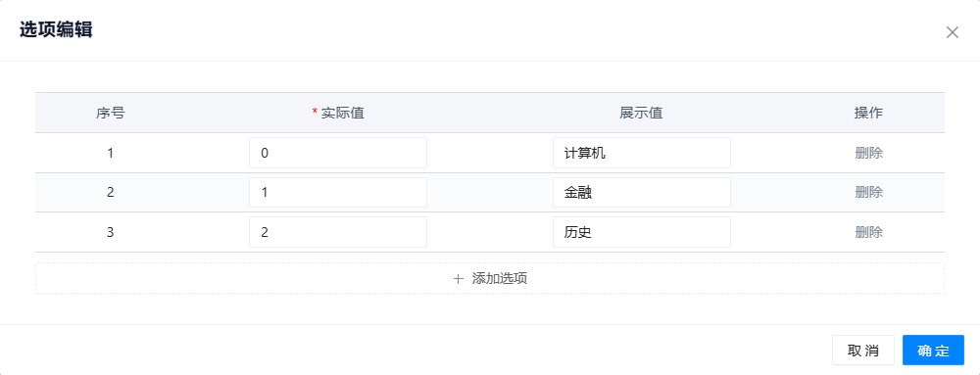Click the 取消 button
980x375 pixels.
863,351
